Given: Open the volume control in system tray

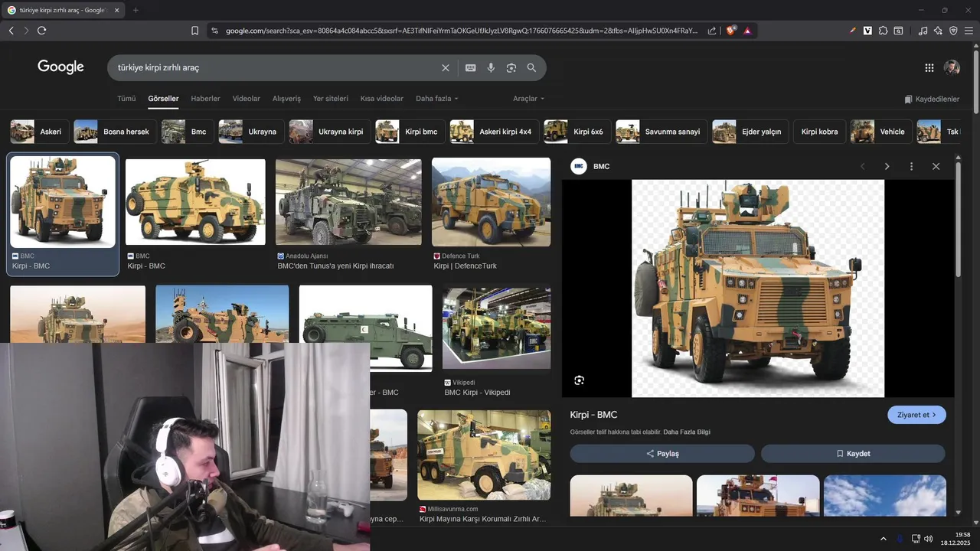Looking at the screenshot, I should click(x=929, y=539).
